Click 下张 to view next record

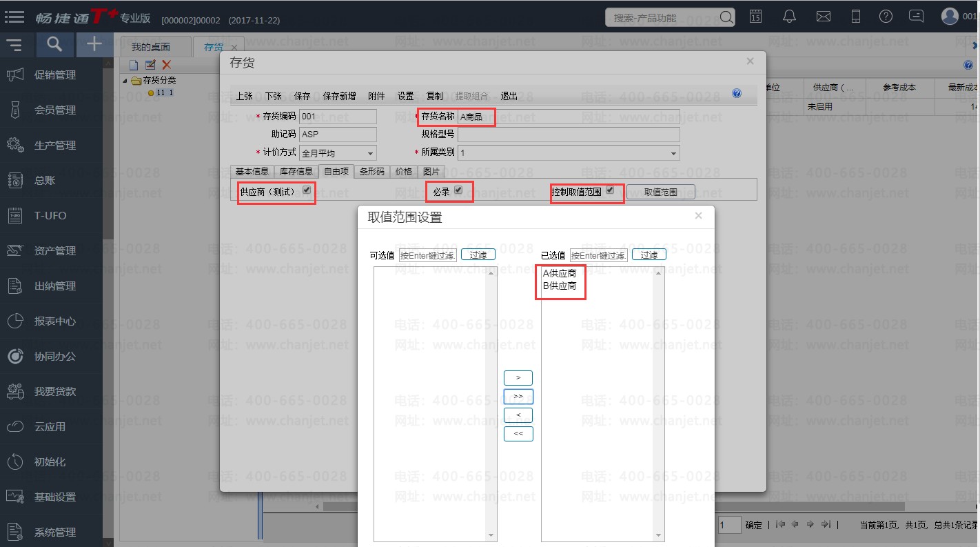[x=274, y=96]
